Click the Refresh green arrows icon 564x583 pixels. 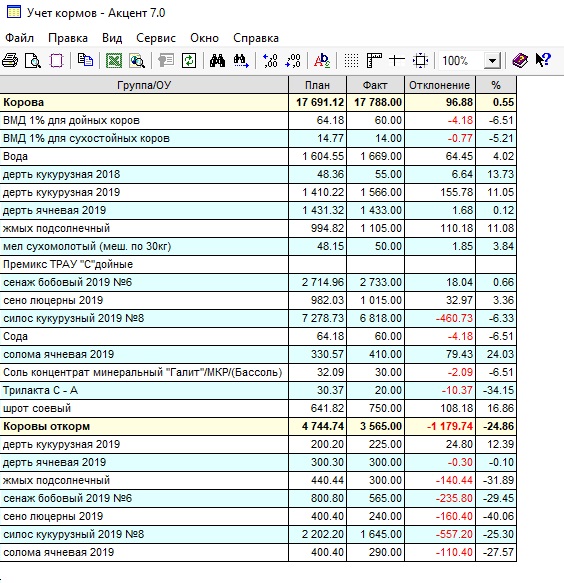[189, 60]
